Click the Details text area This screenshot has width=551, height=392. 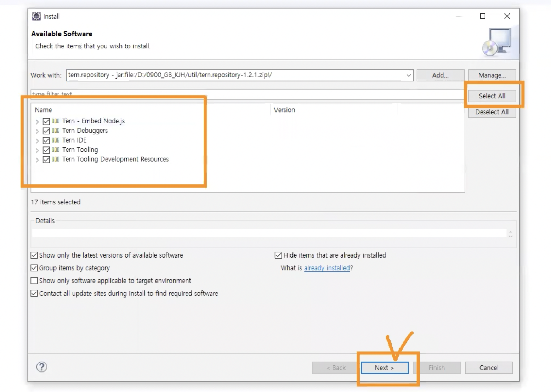click(269, 233)
